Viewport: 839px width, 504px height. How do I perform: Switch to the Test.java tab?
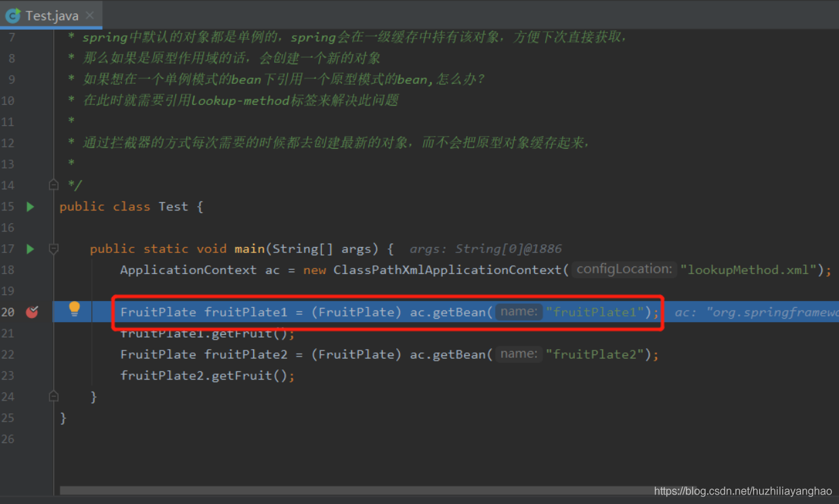point(51,15)
